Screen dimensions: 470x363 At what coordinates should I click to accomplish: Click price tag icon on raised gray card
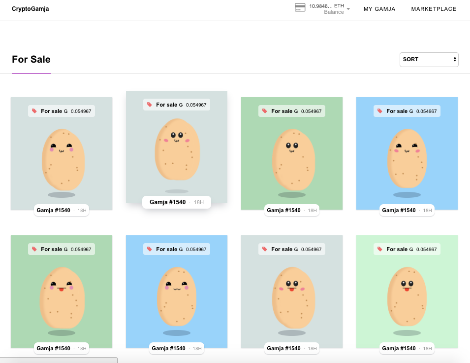click(149, 104)
